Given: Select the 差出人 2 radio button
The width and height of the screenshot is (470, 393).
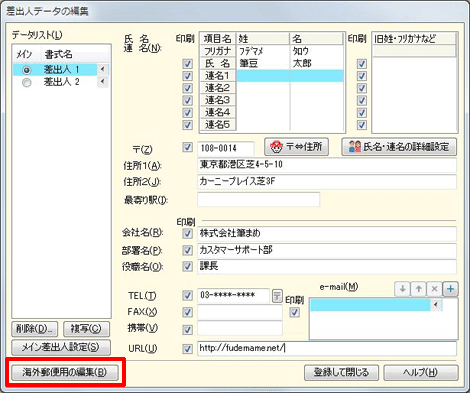Looking at the screenshot, I should [27, 82].
